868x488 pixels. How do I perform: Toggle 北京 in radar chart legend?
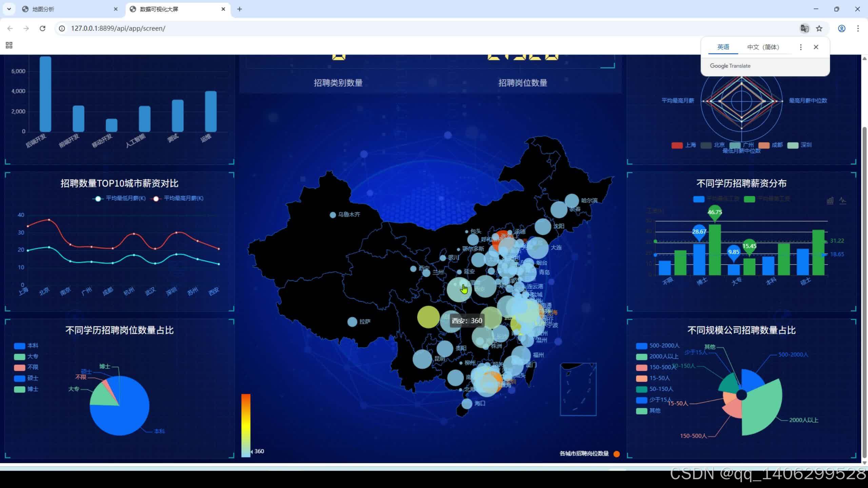point(712,145)
